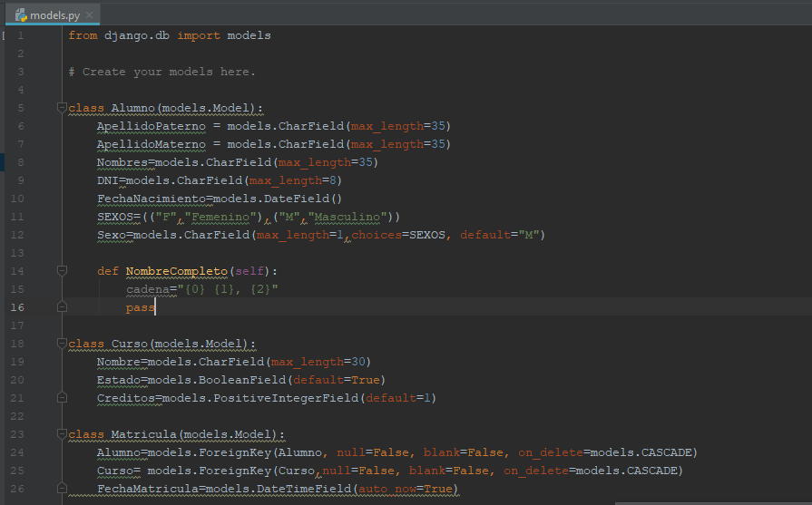Click the ApellidoMaterno field name
The height and width of the screenshot is (505, 812).
pos(152,144)
